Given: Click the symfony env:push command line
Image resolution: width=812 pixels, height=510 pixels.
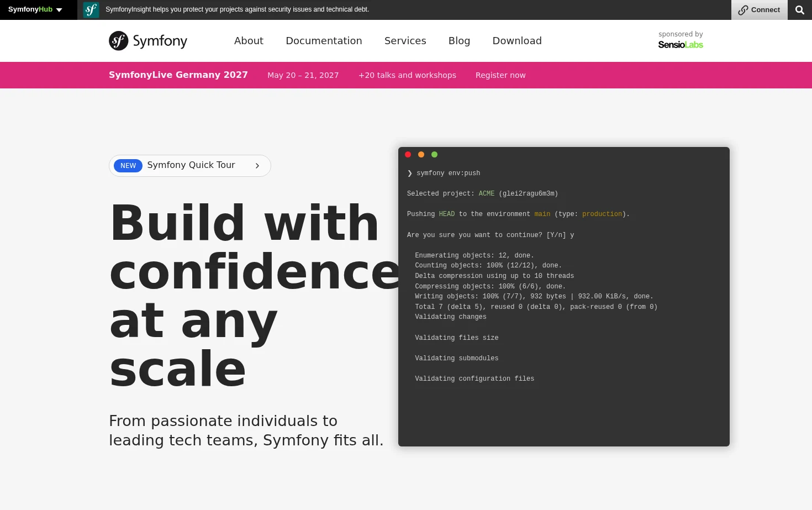Looking at the screenshot, I should tap(444, 173).
